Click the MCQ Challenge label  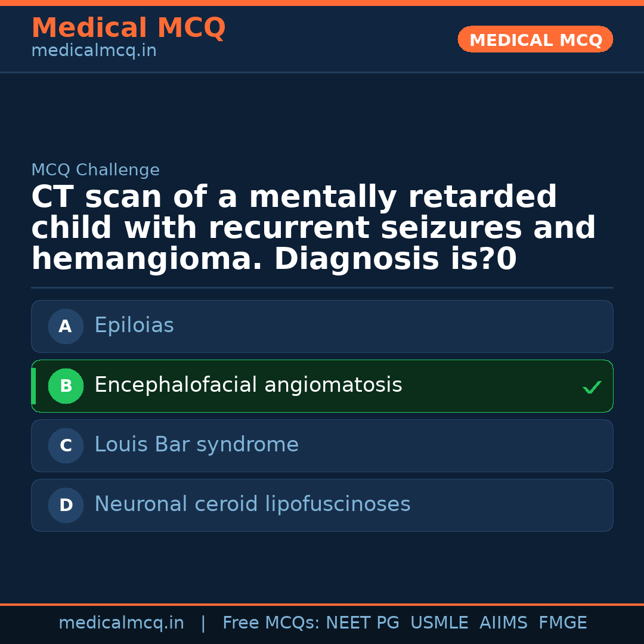[95, 170]
